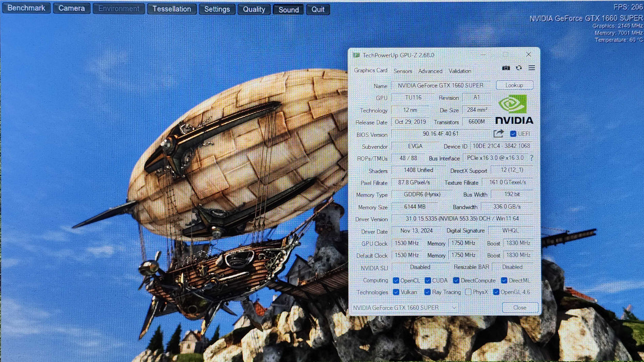Screen dimensions: 644x362
Task: Open the Camera menu
Action: pyautogui.click(x=72, y=8)
